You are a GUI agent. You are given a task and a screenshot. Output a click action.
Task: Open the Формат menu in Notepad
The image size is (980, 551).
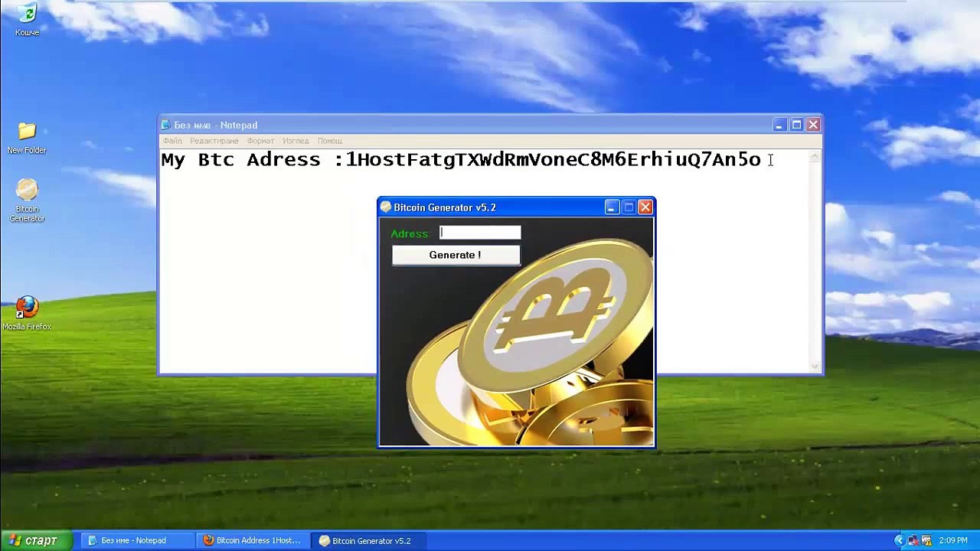[260, 141]
